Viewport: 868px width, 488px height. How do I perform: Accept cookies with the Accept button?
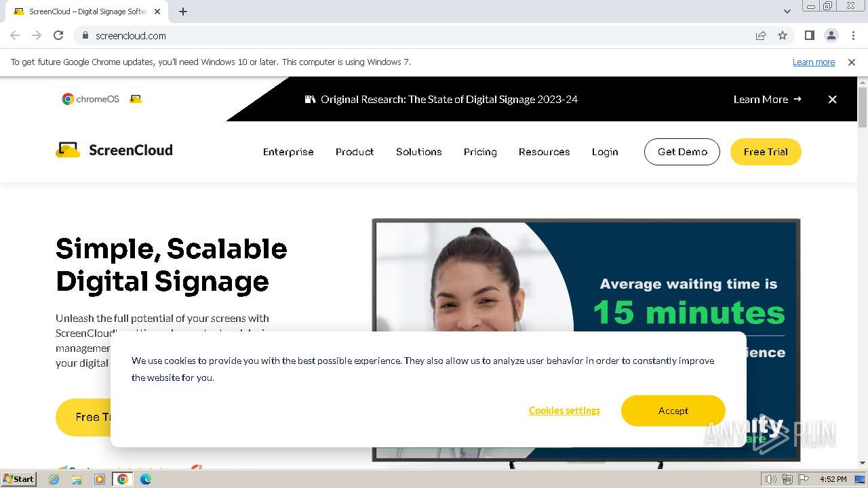[x=673, y=411]
